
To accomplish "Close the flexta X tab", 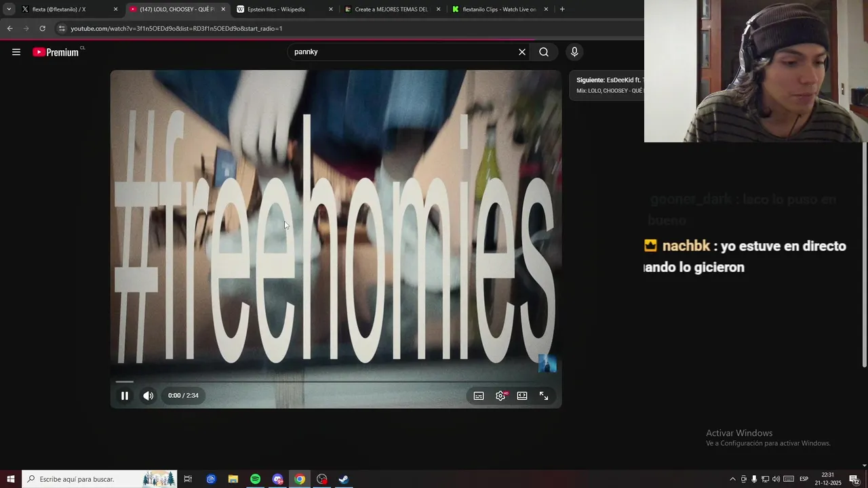I will click(115, 9).
